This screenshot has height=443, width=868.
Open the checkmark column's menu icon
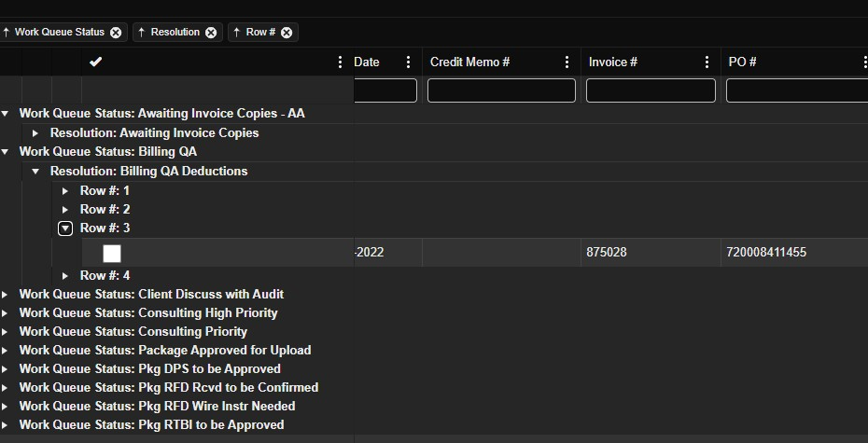[x=340, y=62]
